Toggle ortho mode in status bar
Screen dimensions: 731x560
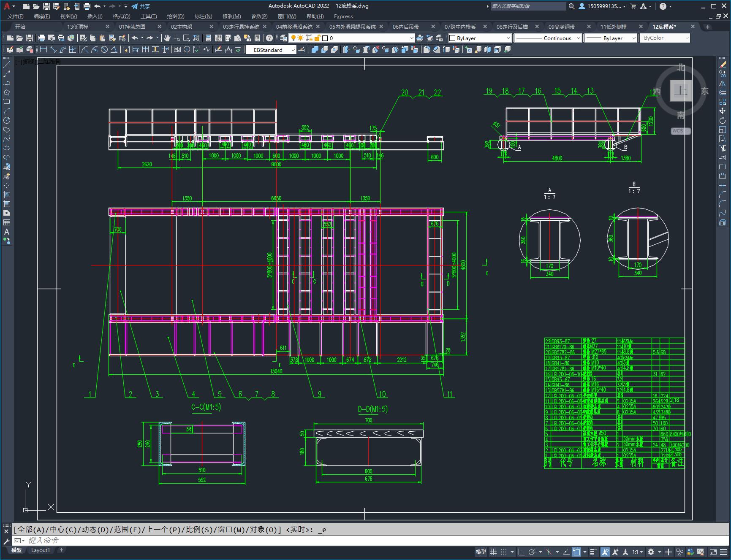click(x=522, y=552)
